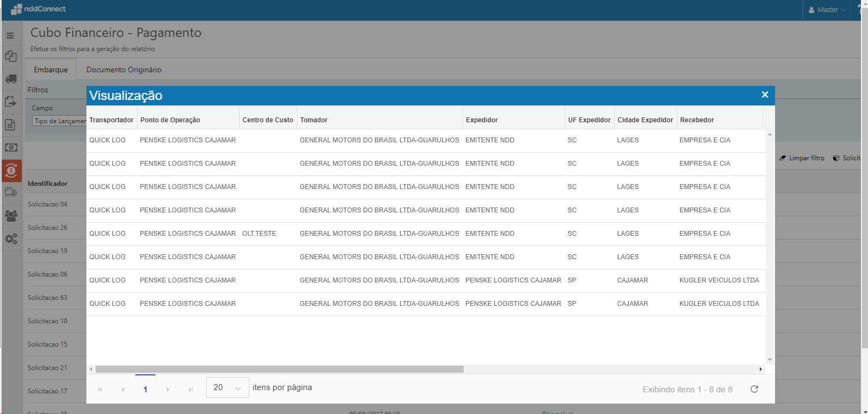
Task: Toggle the hamburger menu in the sidebar
Action: 10,36
